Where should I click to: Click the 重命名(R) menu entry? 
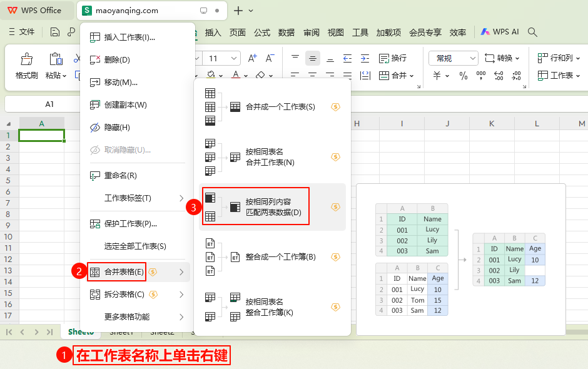tap(120, 176)
